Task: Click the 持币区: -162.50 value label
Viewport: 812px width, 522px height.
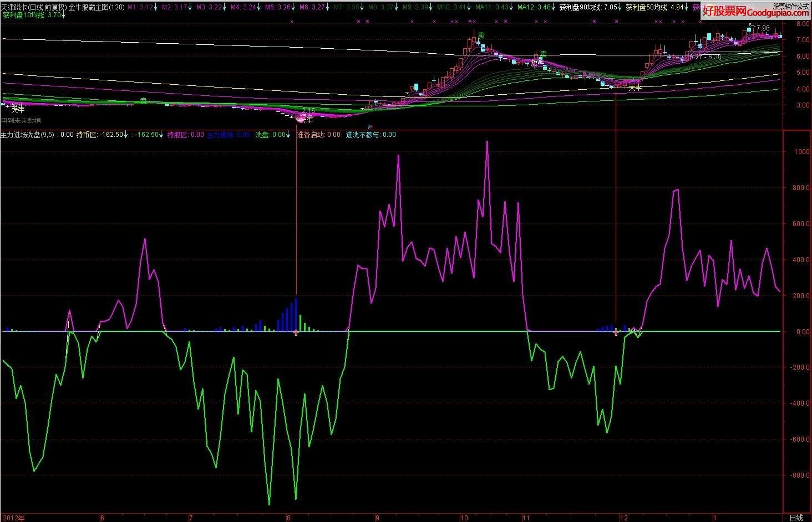Action: [x=100, y=135]
